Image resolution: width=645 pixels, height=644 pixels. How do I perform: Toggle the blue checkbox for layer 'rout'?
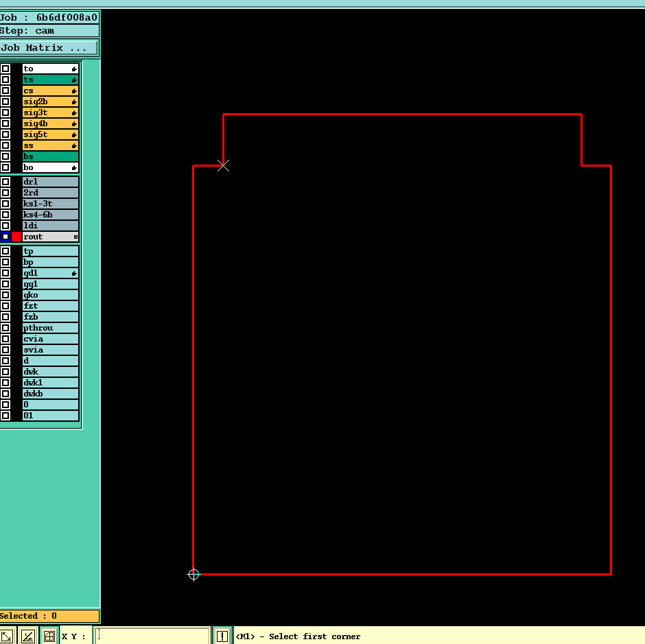point(5,237)
